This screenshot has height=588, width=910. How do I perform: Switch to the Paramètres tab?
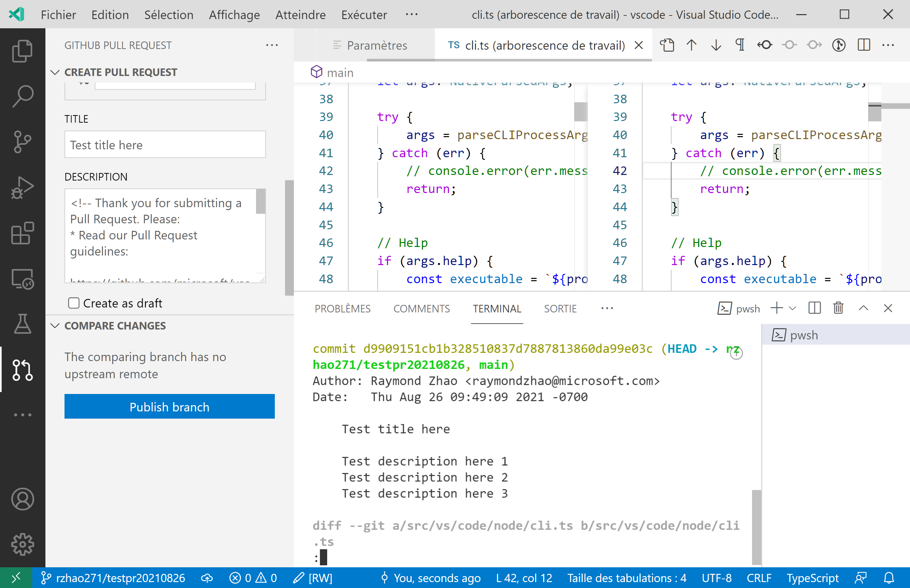click(377, 45)
